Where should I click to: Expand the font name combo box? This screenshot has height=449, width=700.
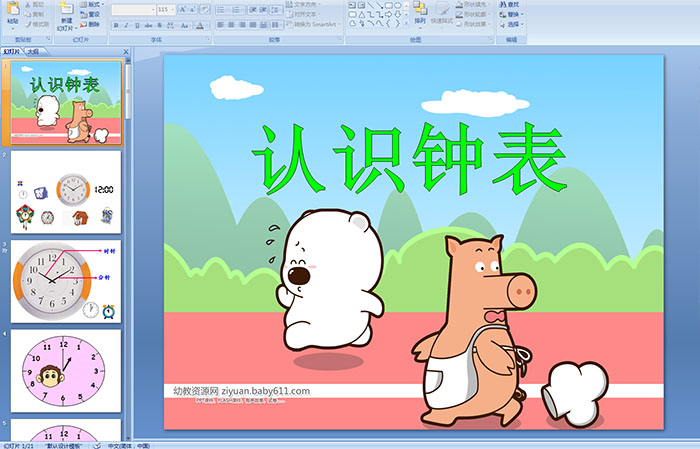click(151, 9)
